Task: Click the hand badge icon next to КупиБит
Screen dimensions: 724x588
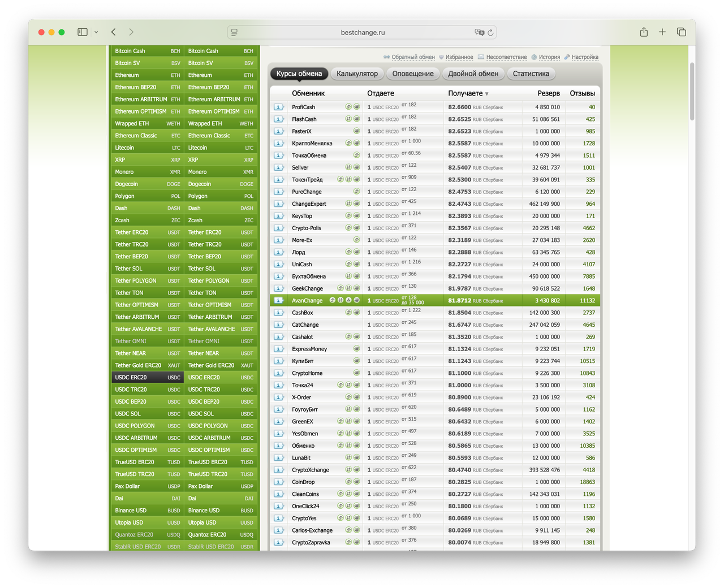Action: tap(357, 361)
